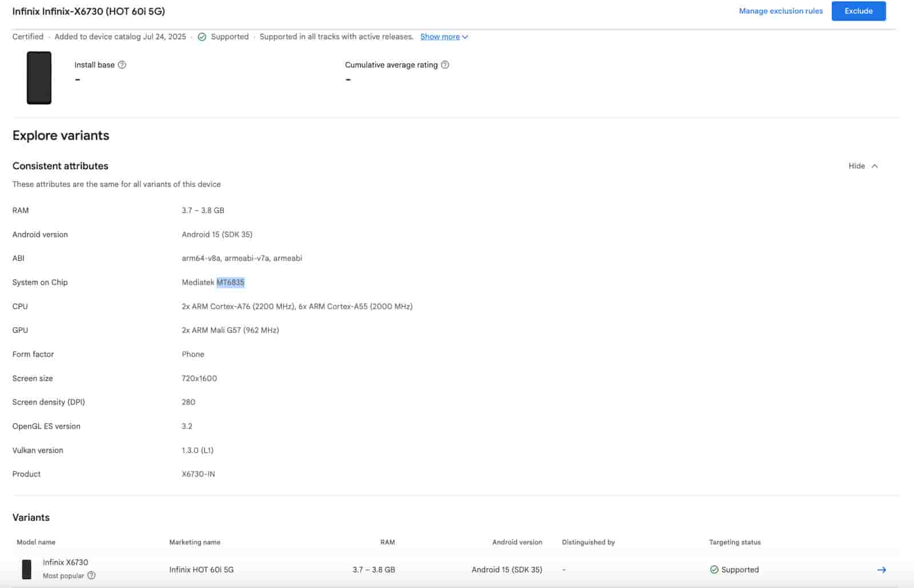Expand details with Show more
Viewport: 914px width, 588px height.
pos(440,37)
